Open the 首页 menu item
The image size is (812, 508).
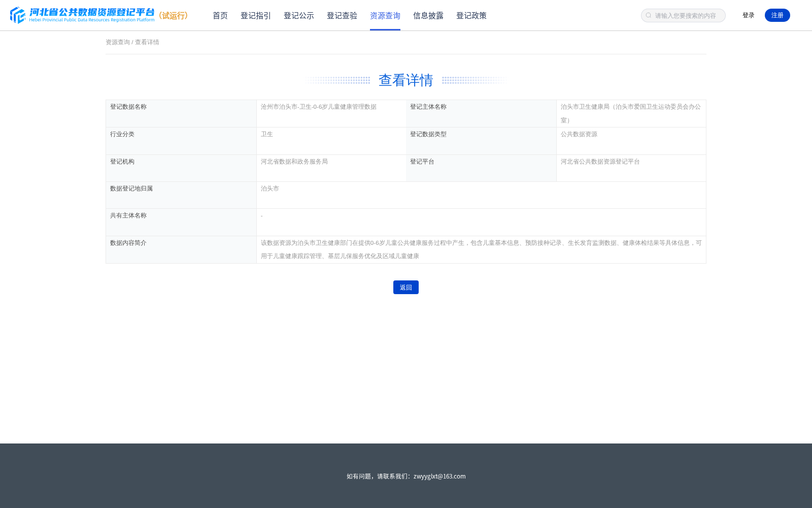(x=220, y=16)
